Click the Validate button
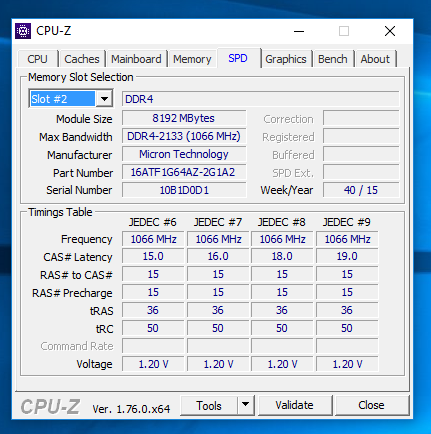The image size is (431, 434). 295,405
